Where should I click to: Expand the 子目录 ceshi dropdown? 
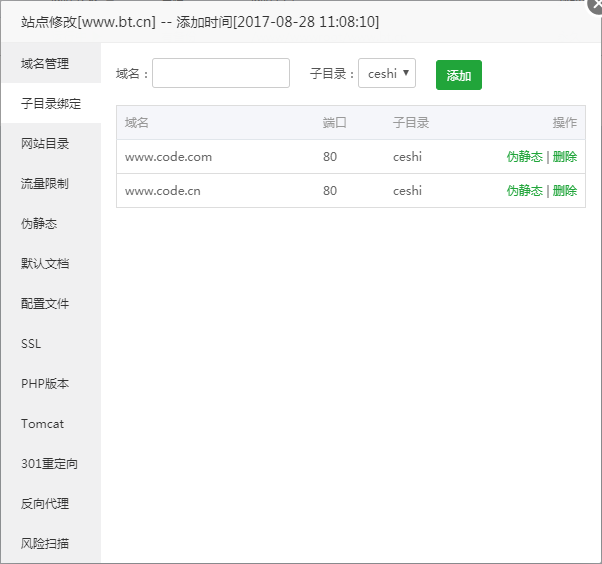pos(387,73)
